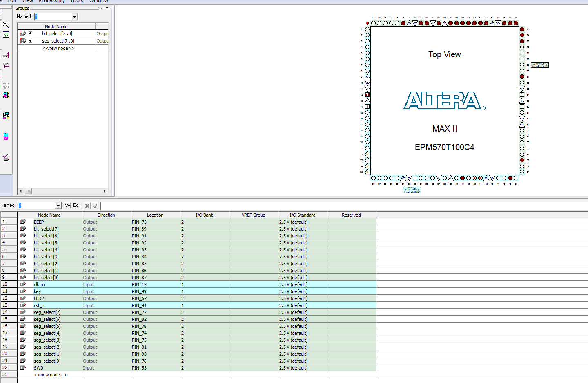Viewport: 588px width, 383px height.
Task: Click the checkmark pin toolbar icon
Action: pyautogui.click(x=6, y=157)
